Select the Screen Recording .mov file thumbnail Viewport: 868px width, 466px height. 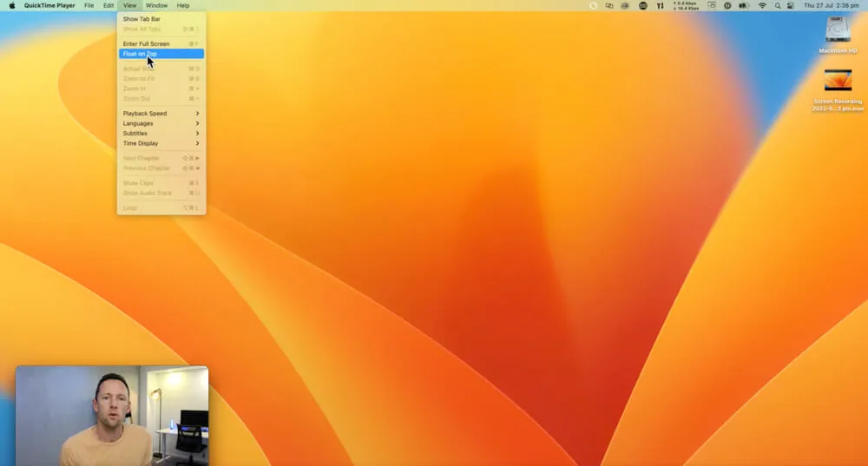coord(838,81)
